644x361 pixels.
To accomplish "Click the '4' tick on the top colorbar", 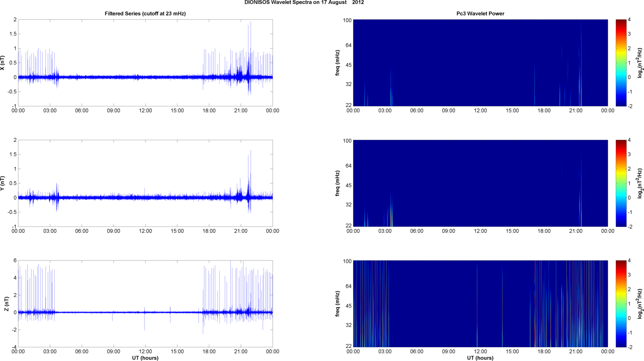I will (629, 20).
